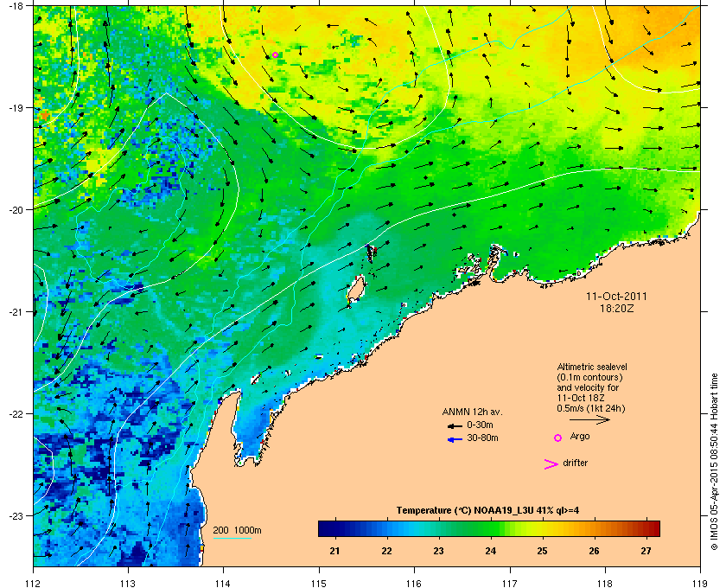The width and height of the screenshot is (726, 588).
Task: Click the black 0-30m arrow legend symbol
Action: [x=455, y=425]
